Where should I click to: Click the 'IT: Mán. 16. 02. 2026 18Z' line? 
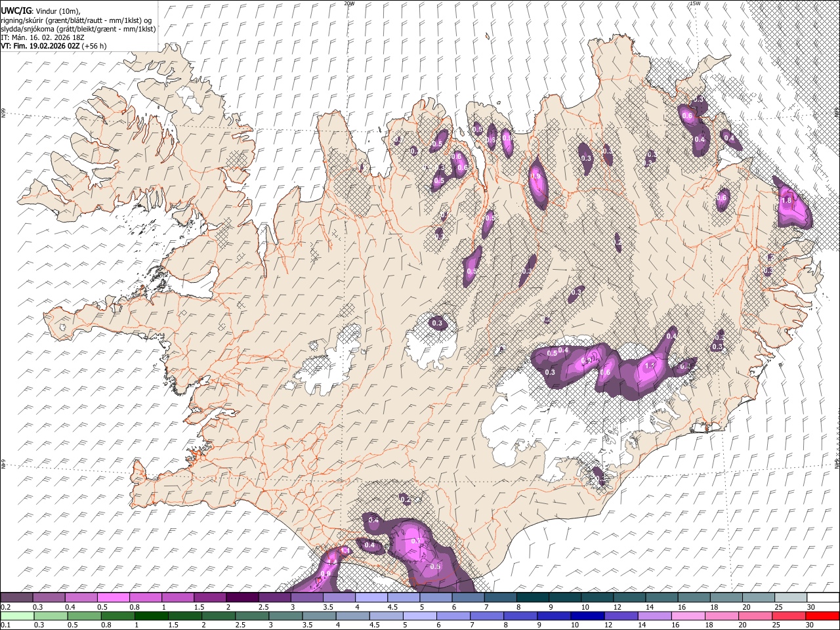[x=43, y=37]
